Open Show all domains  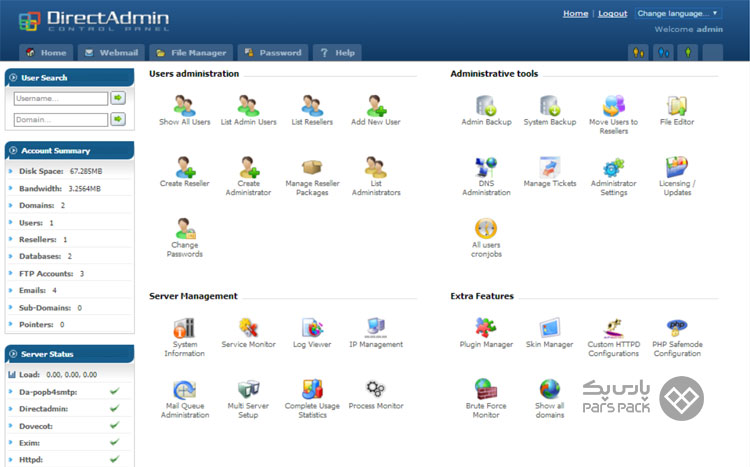tap(550, 399)
